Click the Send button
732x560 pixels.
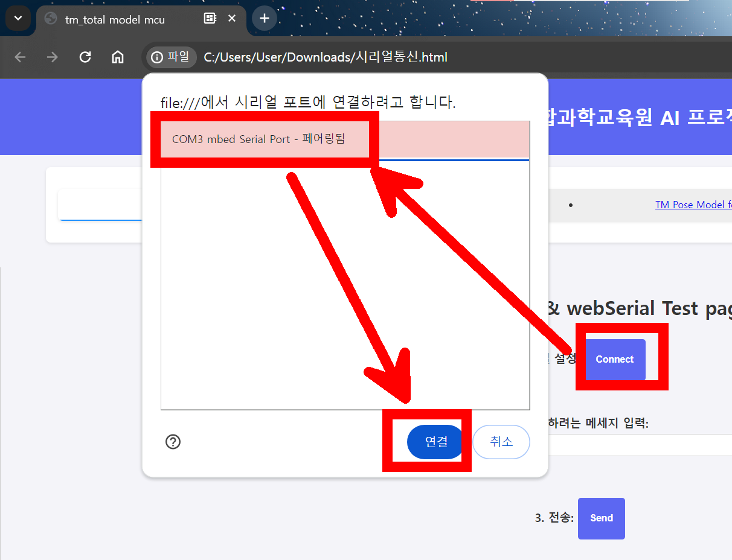click(x=602, y=518)
